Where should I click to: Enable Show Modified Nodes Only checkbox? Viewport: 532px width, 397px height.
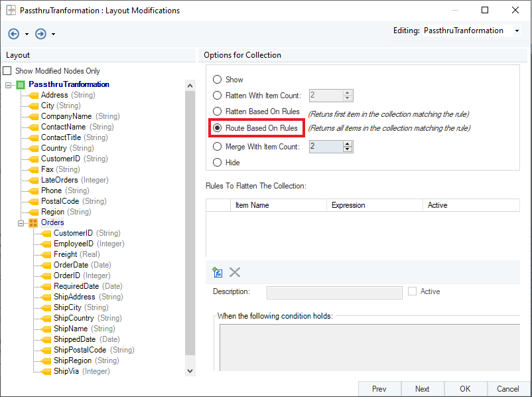tap(7, 71)
